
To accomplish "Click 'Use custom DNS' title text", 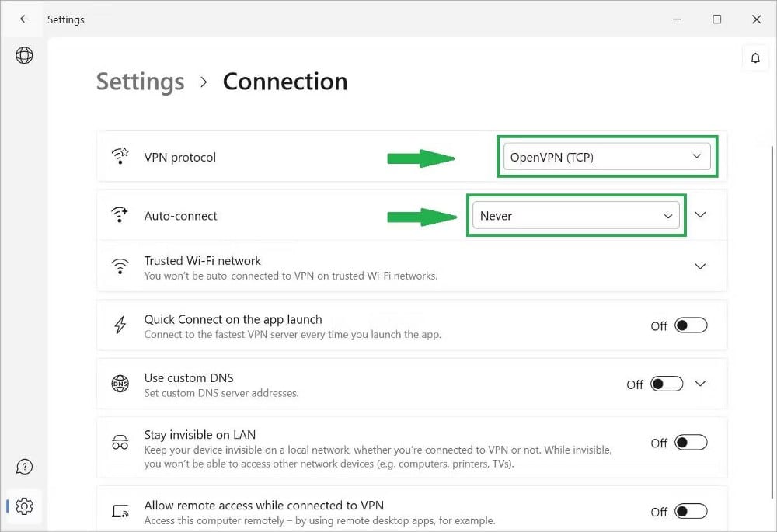I will pos(189,378).
